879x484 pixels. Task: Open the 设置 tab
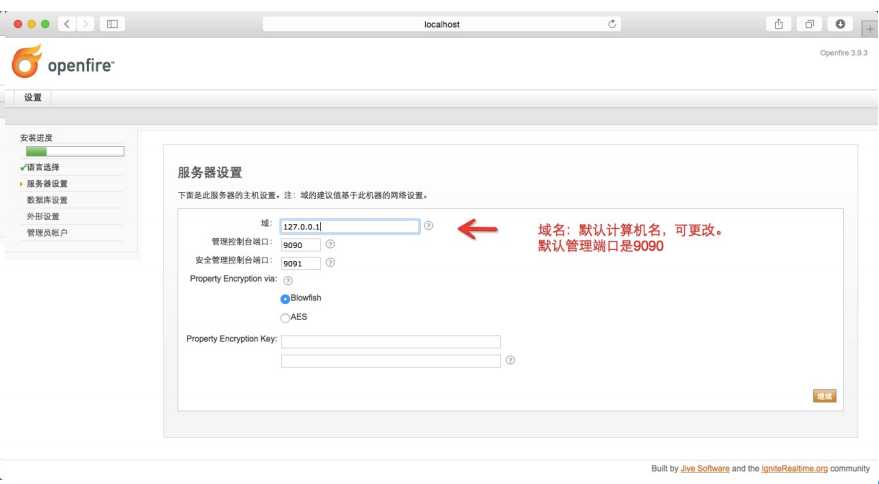(33, 97)
